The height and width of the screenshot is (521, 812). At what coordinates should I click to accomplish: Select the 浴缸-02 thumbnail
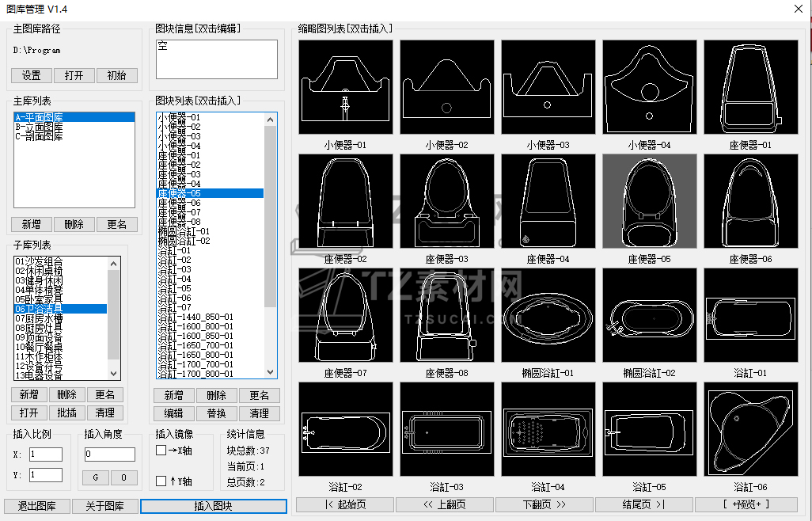pos(345,429)
